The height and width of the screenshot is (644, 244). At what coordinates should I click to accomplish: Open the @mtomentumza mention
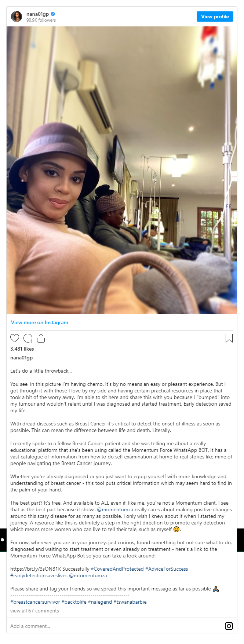88,575
